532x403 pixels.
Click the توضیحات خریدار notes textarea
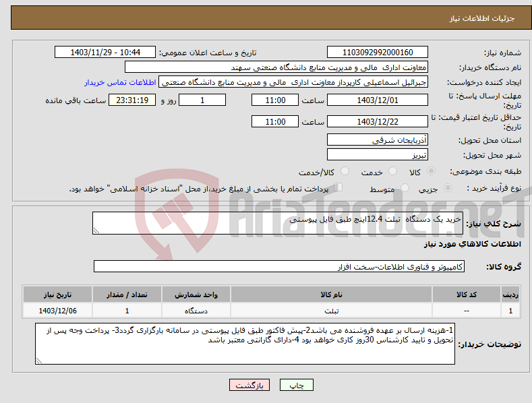click(245, 344)
